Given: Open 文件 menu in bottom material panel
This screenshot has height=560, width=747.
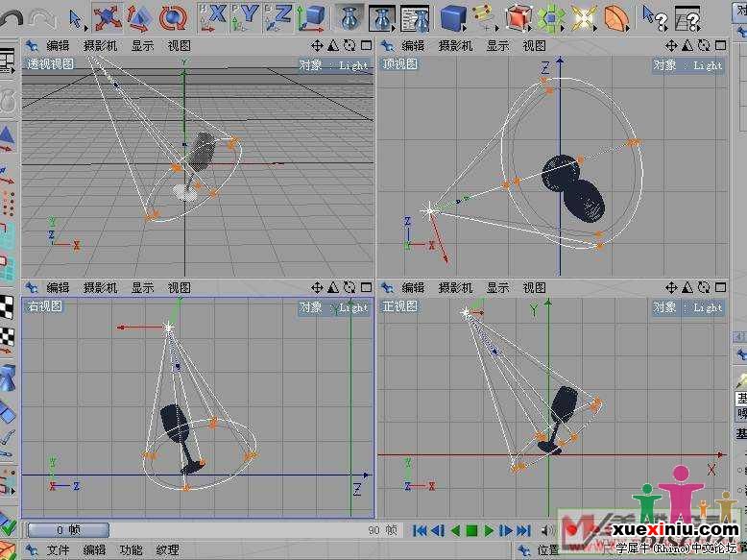Looking at the screenshot, I should 58,550.
